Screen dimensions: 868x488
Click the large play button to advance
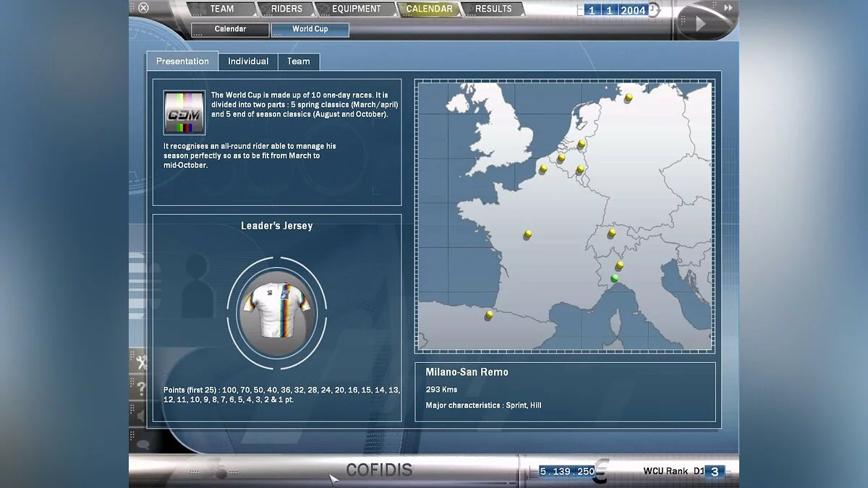[x=699, y=23]
